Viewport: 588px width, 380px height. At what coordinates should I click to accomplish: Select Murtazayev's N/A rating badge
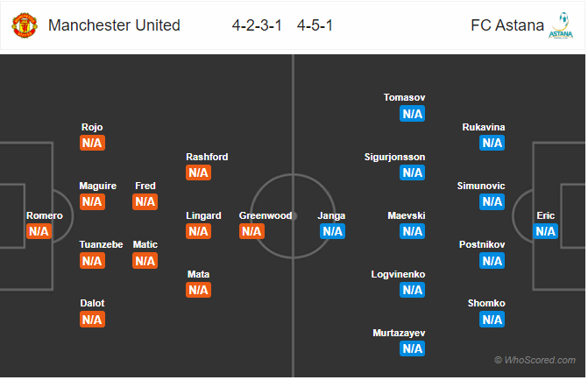pos(412,348)
